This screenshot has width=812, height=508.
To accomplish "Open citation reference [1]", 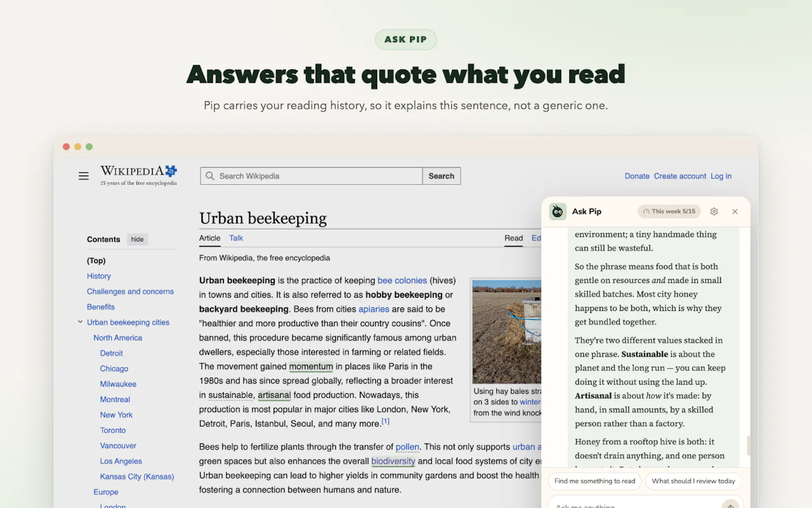I will [386, 421].
